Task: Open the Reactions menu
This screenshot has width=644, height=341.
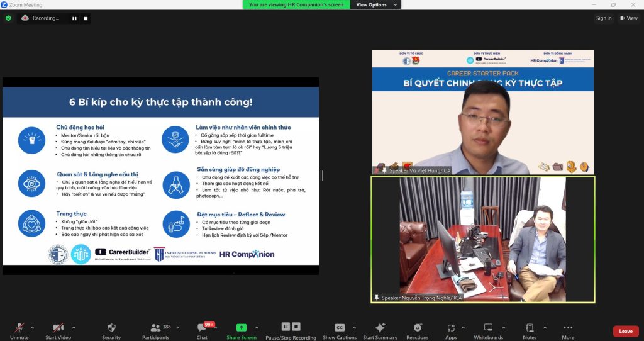Action: pyautogui.click(x=417, y=330)
